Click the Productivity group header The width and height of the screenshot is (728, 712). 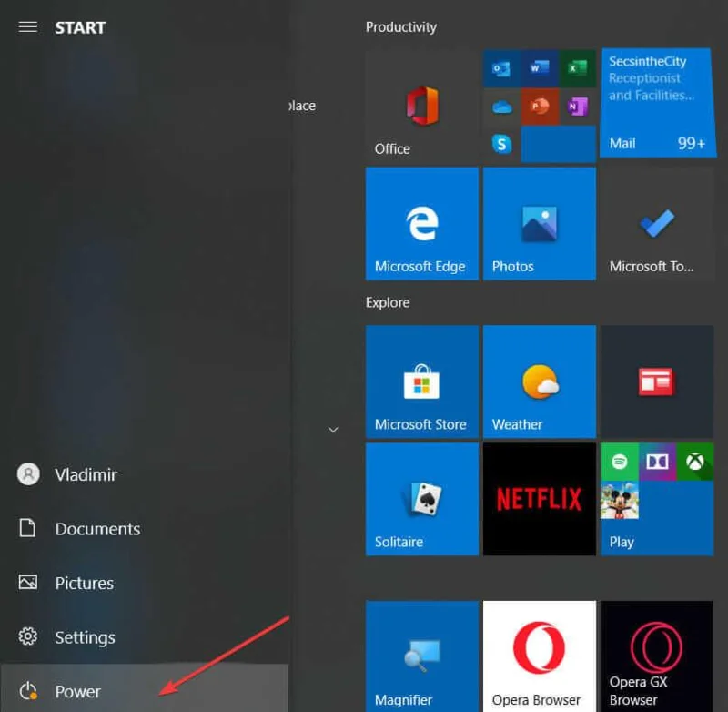pyautogui.click(x=400, y=27)
